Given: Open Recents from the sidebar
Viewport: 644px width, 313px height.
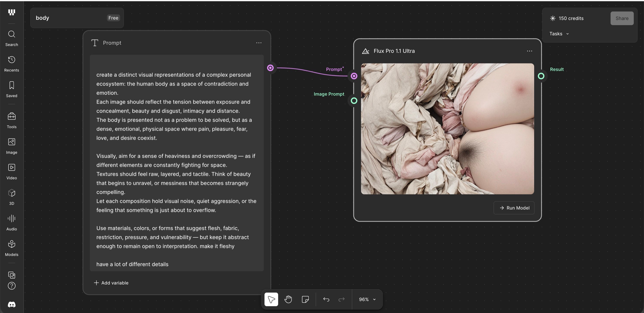Looking at the screenshot, I should [x=12, y=64].
